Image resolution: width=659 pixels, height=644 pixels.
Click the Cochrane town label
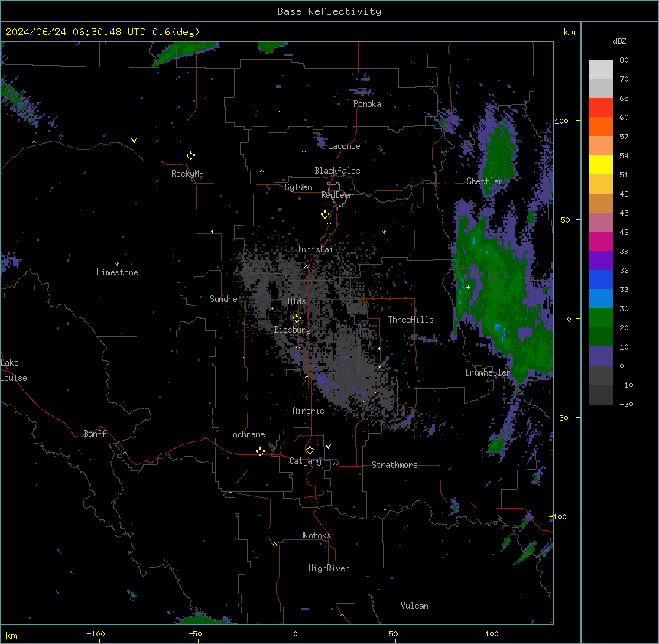[246, 434]
